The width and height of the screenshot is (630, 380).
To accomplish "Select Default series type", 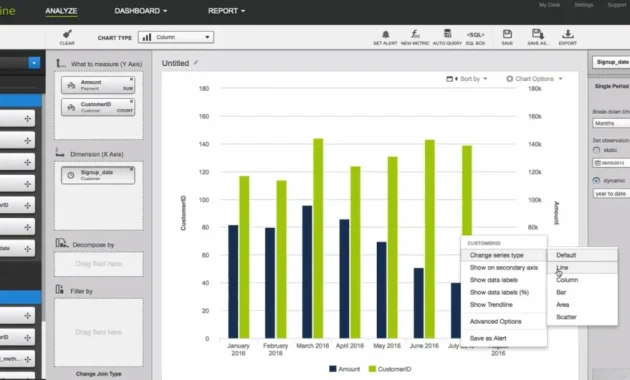I will (582, 255).
